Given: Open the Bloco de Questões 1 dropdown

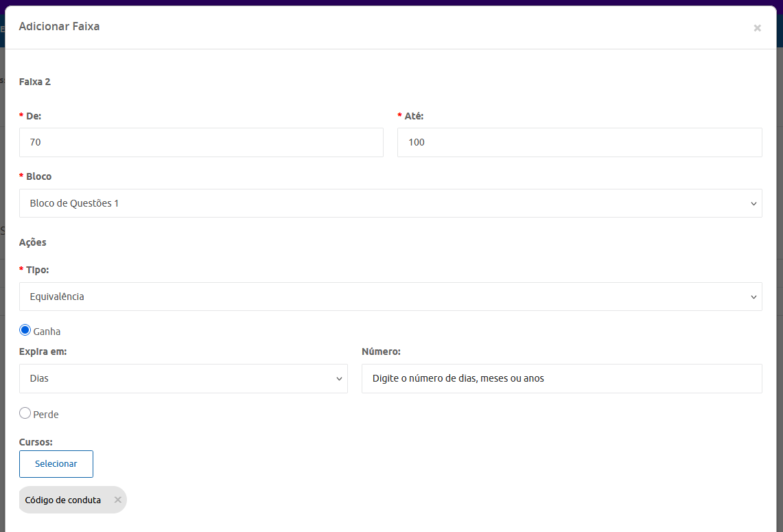Looking at the screenshot, I should (x=390, y=203).
